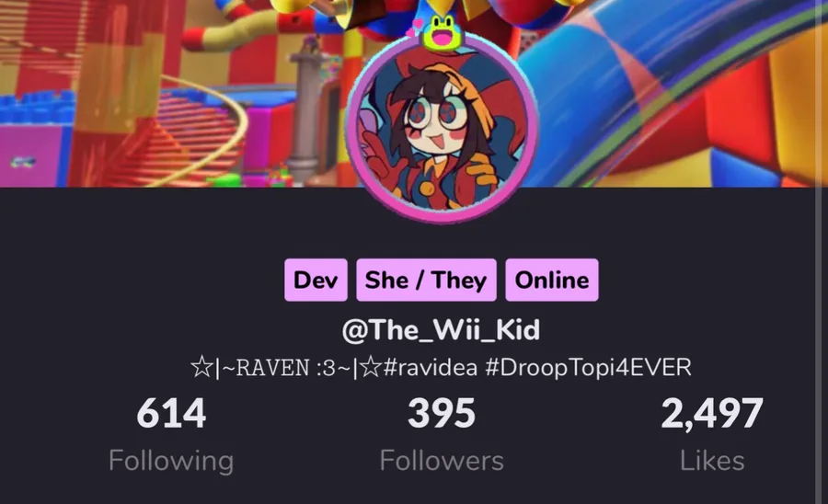Image resolution: width=828 pixels, height=504 pixels.
Task: Select the She / They pronoun badge
Action: click(426, 280)
